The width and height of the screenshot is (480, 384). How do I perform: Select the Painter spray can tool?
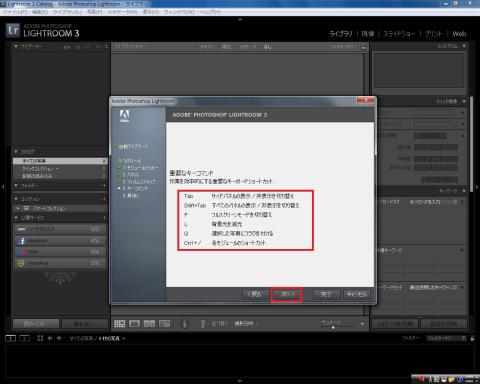tap(185, 323)
